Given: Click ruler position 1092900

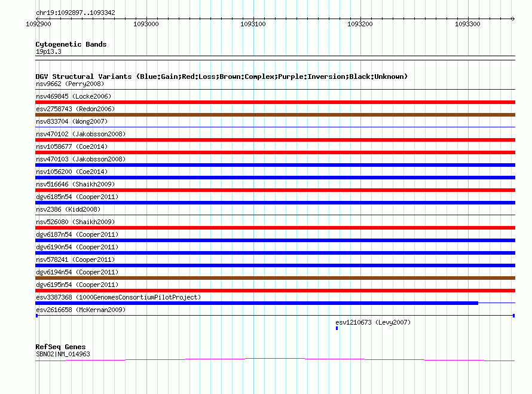Looking at the screenshot, I should pyautogui.click(x=38, y=24).
